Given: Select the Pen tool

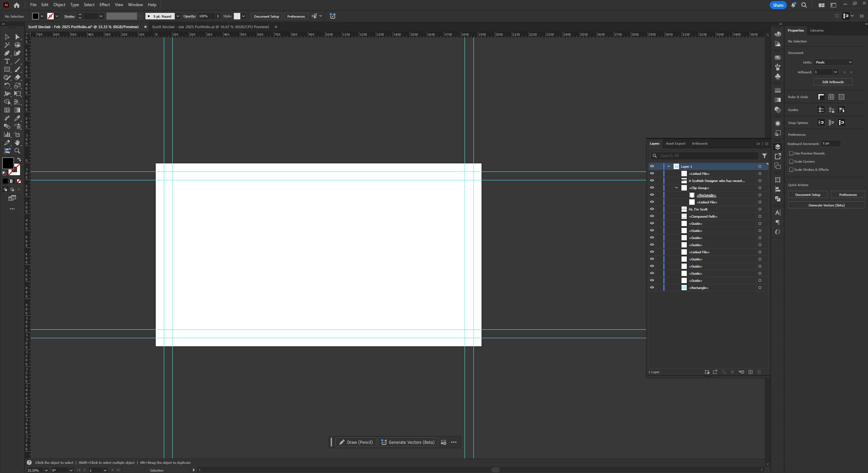Looking at the screenshot, I should click(x=7, y=53).
